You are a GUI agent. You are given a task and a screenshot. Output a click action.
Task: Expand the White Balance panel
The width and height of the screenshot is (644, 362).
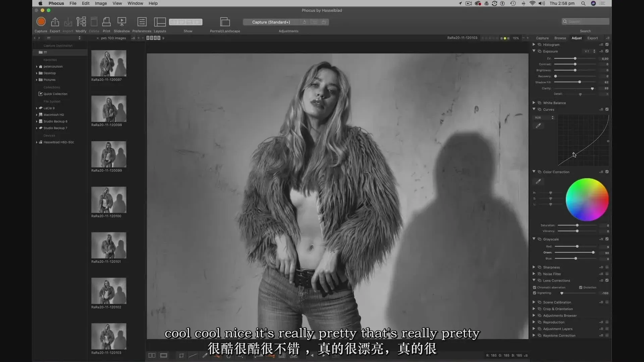tap(534, 103)
